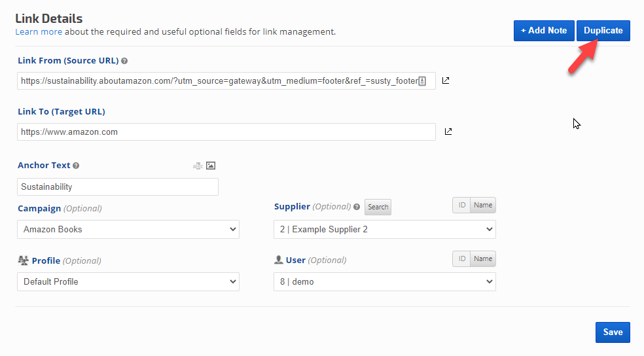Screen dimensions: 644x356
Task: Open the Campaign dropdown showing Amazon Books
Action: [128, 230]
